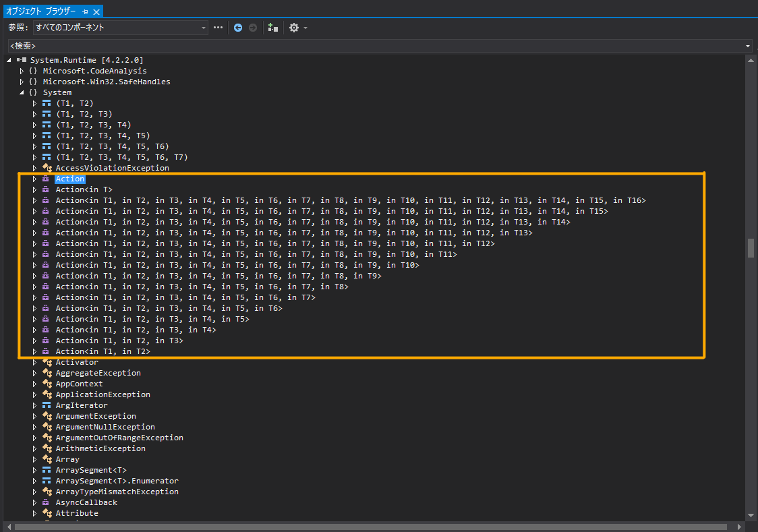Open the Object Browser settings gear
This screenshot has height=532, width=758.
pos(294,28)
